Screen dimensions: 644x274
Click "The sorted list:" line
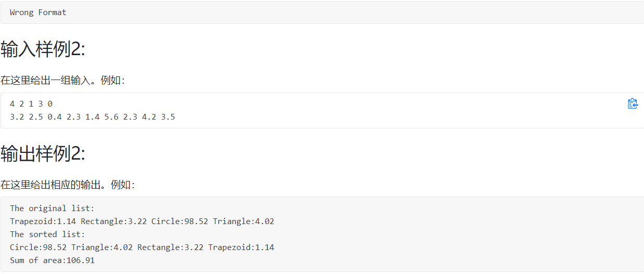[x=47, y=234]
